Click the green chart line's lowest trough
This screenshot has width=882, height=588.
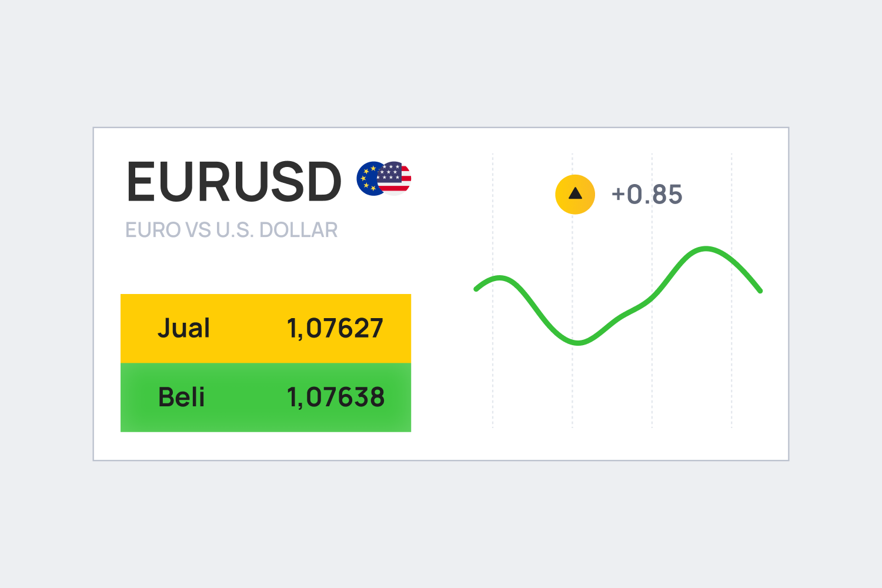coord(578,342)
